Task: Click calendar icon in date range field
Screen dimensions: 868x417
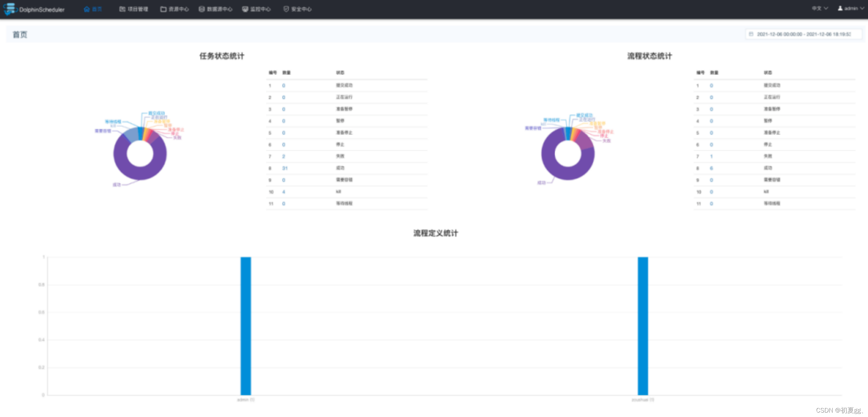Action: (751, 34)
